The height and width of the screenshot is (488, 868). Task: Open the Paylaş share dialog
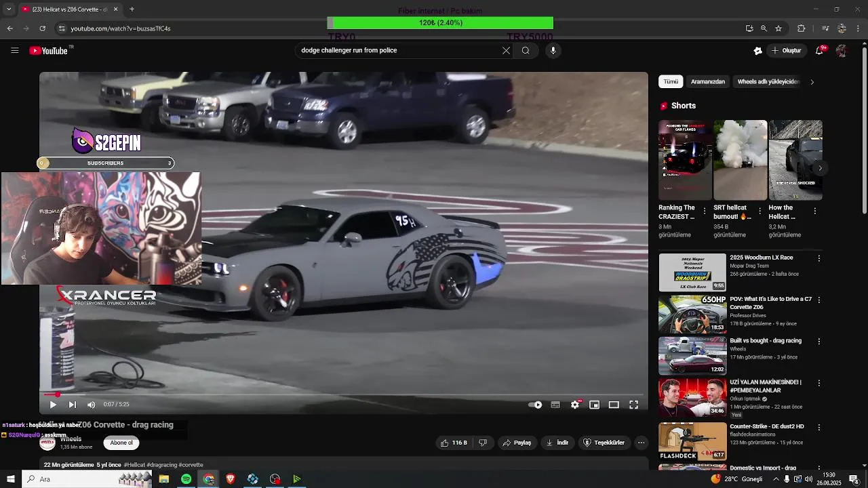(517, 443)
